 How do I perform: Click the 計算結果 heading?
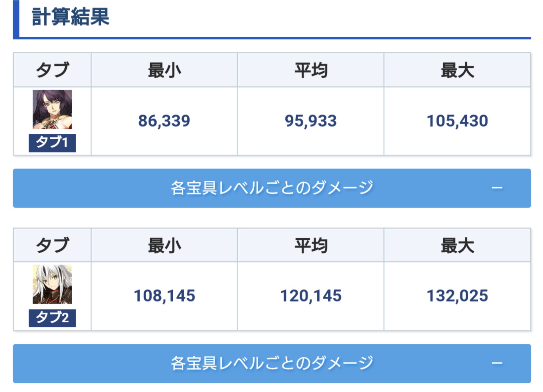click(70, 17)
